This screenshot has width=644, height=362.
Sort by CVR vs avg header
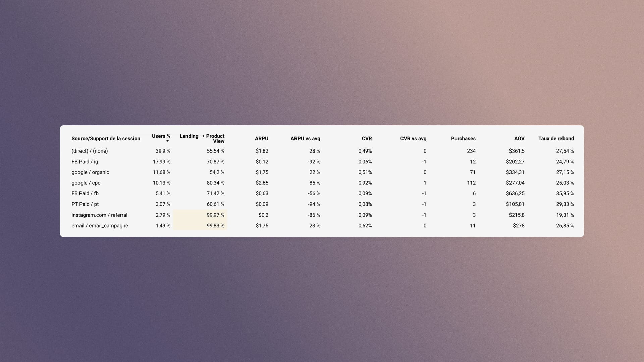[x=413, y=139]
